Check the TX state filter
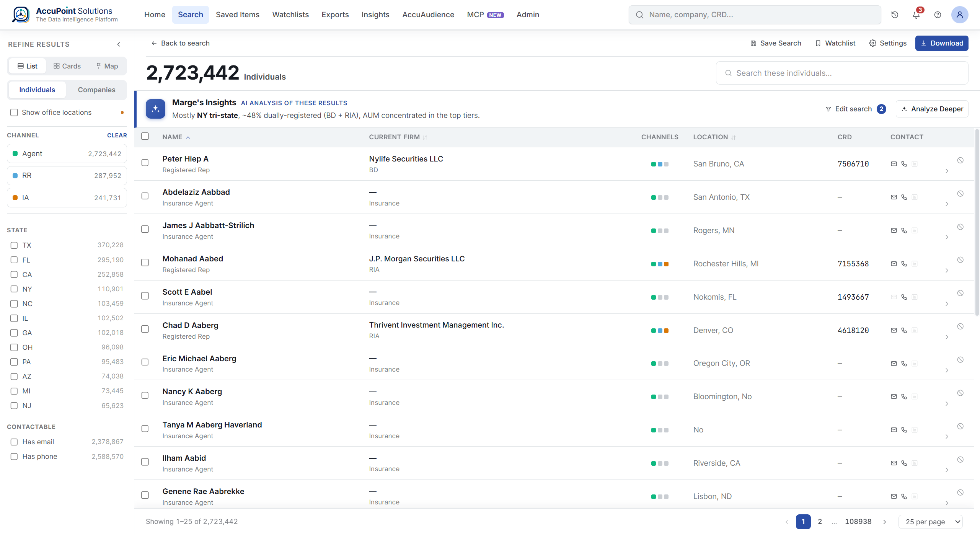Image resolution: width=980 pixels, height=535 pixels. (14, 245)
